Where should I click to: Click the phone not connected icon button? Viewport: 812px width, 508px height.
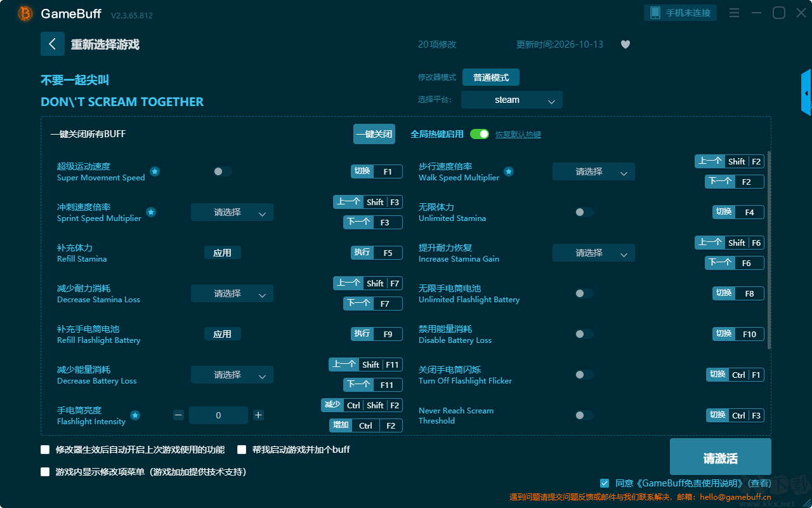tap(681, 13)
